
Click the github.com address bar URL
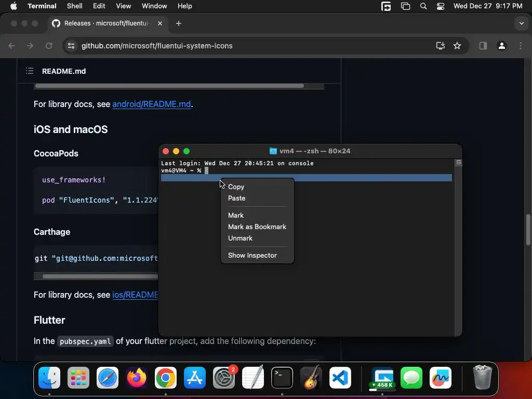(157, 46)
